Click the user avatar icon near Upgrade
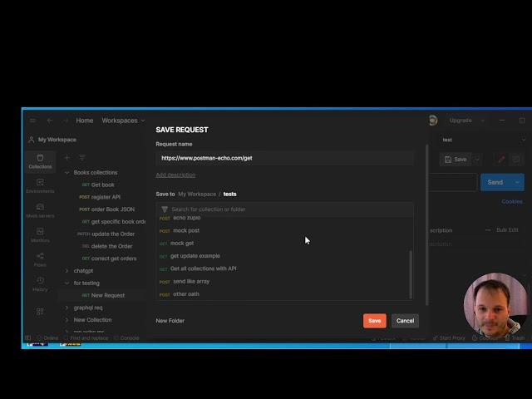 pos(433,121)
